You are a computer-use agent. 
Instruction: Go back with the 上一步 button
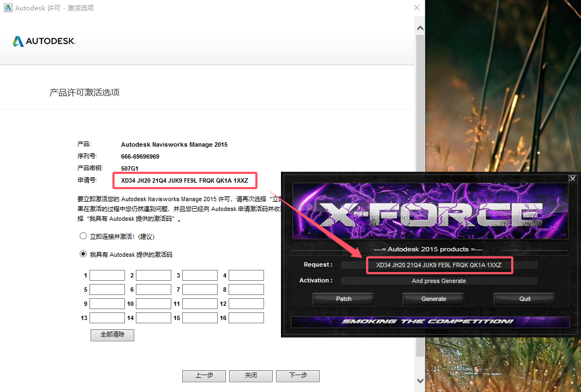tap(204, 376)
